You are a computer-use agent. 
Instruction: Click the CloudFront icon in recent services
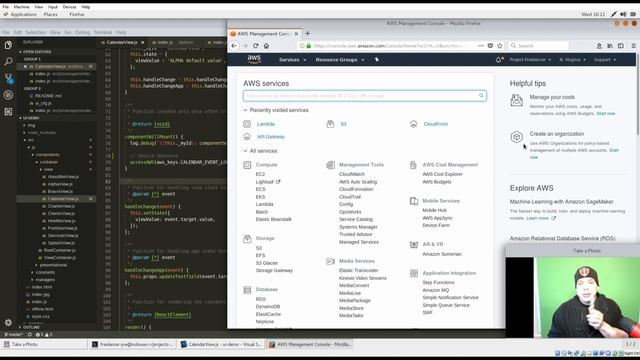[x=413, y=124]
